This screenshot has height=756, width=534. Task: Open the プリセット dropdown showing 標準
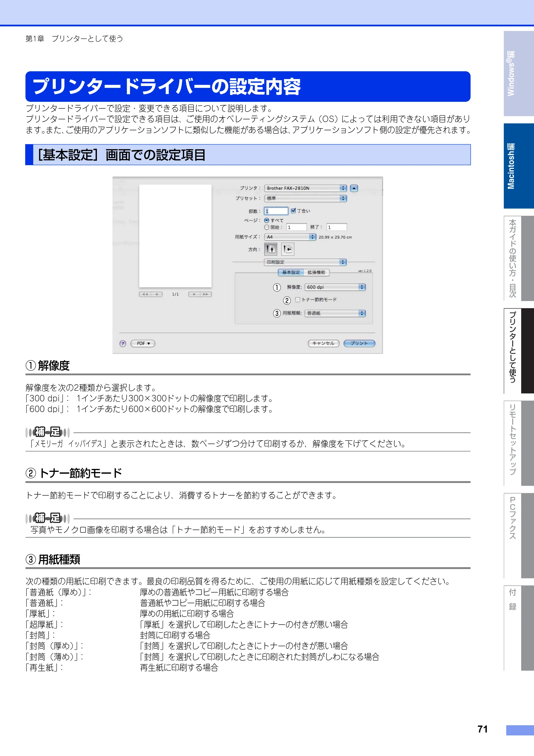[x=305, y=198]
